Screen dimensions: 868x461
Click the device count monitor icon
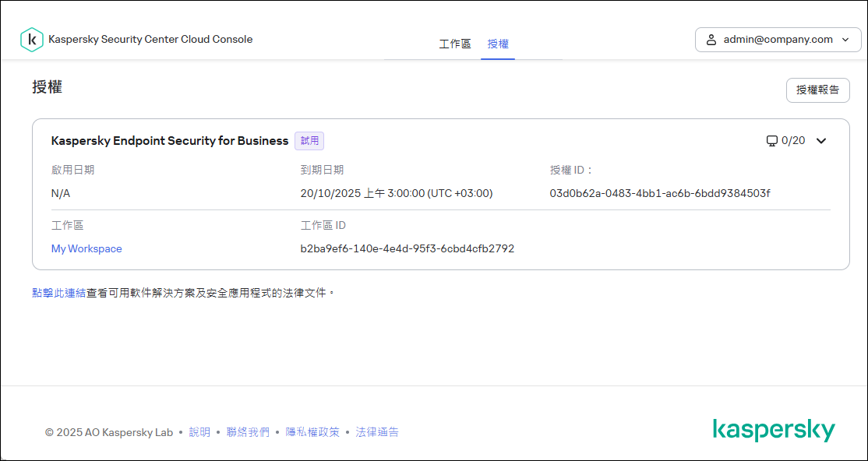[771, 141]
